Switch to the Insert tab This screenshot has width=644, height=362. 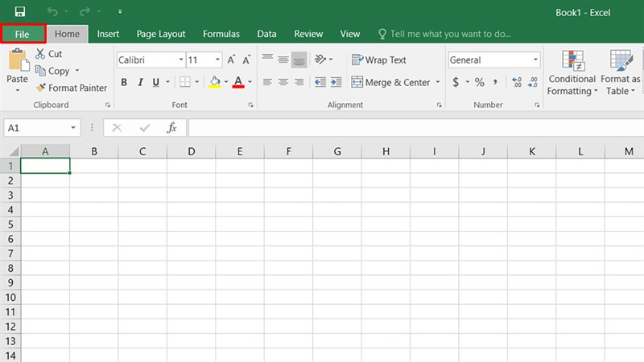108,34
